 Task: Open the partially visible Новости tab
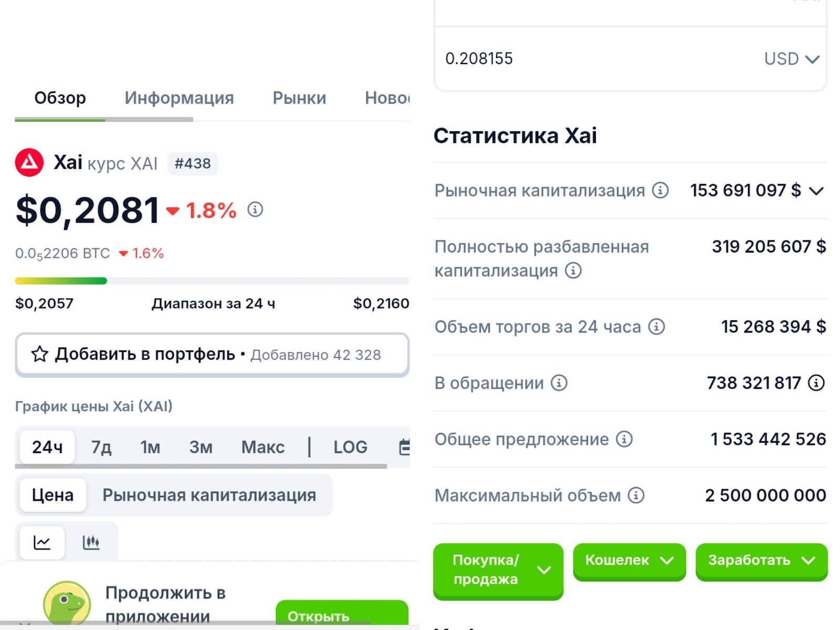pos(387,98)
